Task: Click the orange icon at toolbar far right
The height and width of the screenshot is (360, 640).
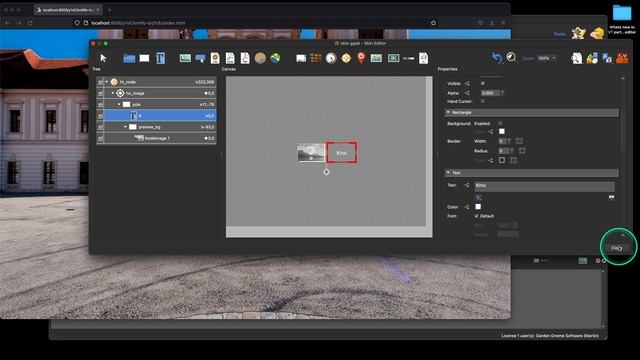Action: tap(622, 58)
